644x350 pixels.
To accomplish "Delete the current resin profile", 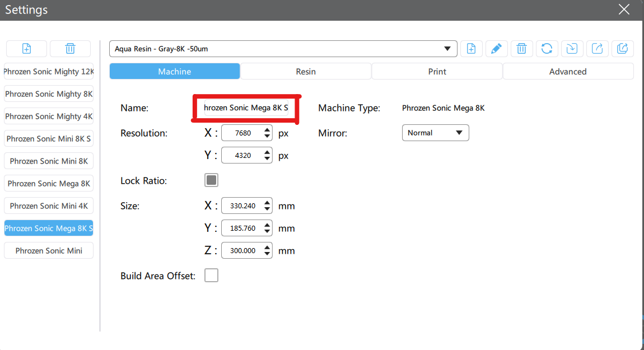I will click(x=521, y=49).
